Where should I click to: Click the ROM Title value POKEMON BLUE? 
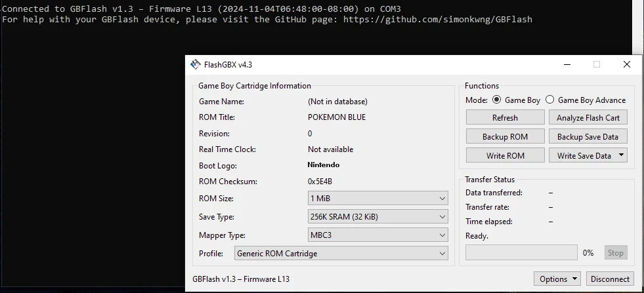tap(336, 117)
